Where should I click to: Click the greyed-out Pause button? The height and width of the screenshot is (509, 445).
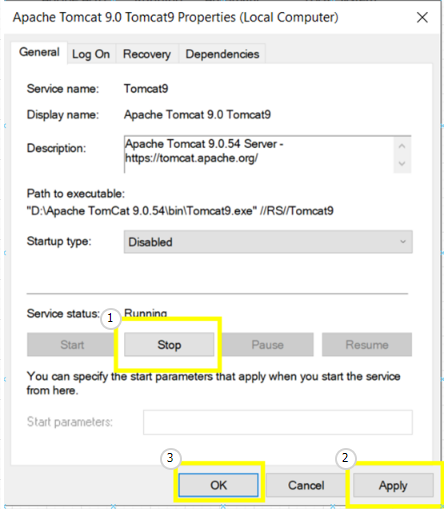click(x=267, y=344)
